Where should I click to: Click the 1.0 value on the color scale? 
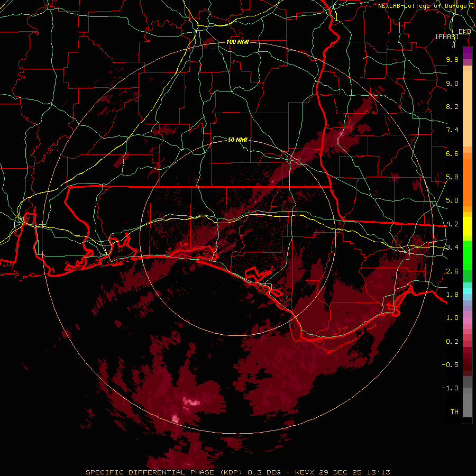point(452,318)
